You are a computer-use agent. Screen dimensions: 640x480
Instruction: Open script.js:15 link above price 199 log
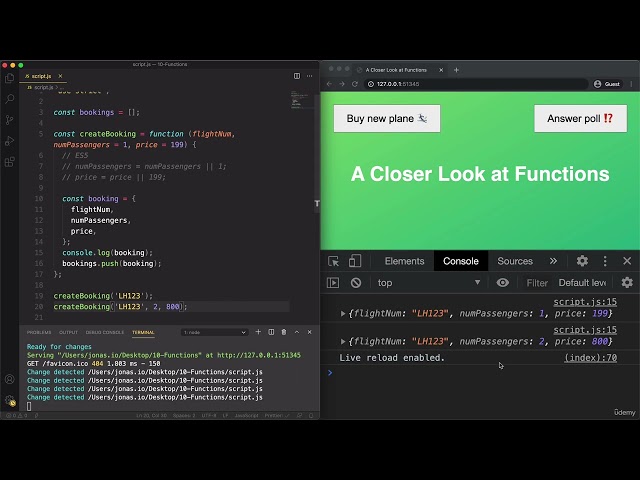pyautogui.click(x=585, y=302)
